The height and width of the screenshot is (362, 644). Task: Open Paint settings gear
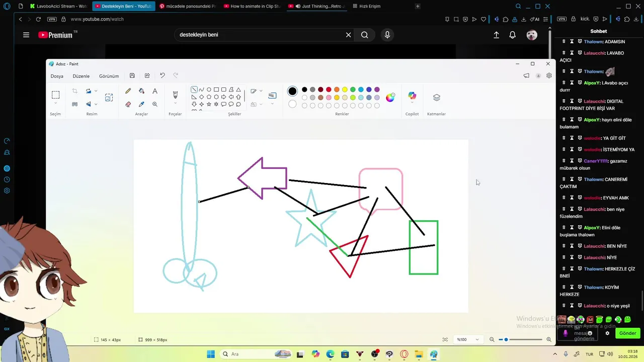[549, 75]
